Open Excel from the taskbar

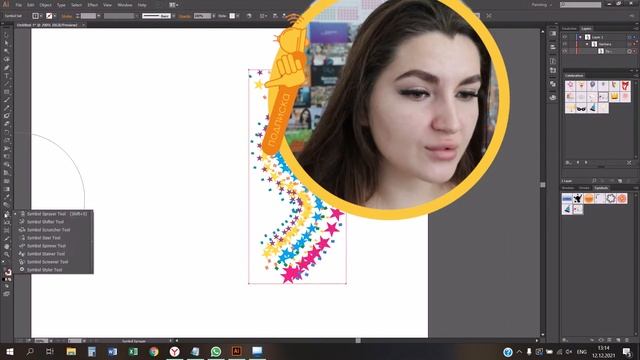click(133, 351)
